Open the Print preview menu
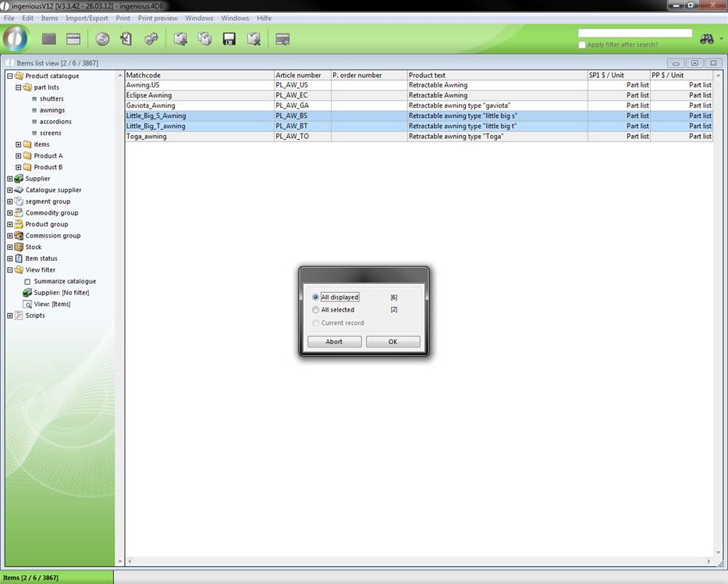This screenshot has width=728, height=584. pos(158,18)
